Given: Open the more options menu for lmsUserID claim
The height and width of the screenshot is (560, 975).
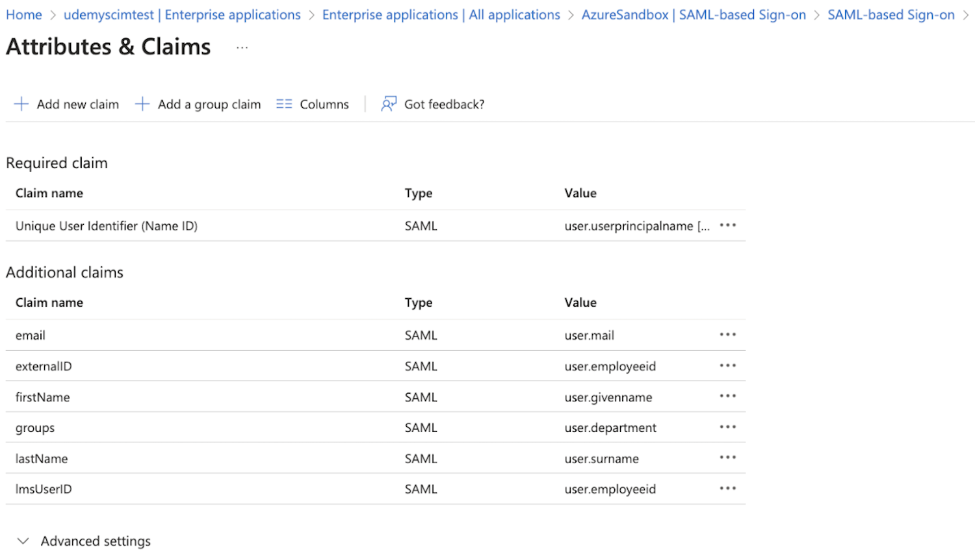Looking at the screenshot, I should [728, 489].
